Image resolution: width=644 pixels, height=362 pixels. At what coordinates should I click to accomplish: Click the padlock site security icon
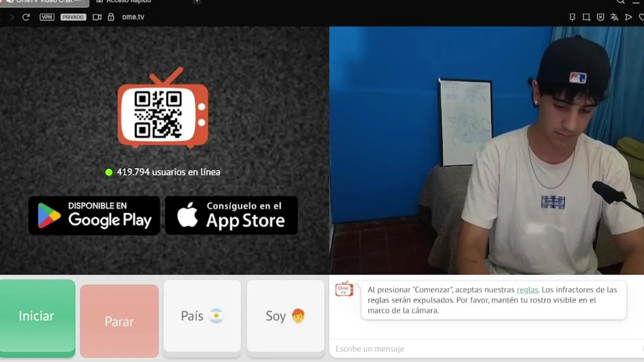[111, 17]
